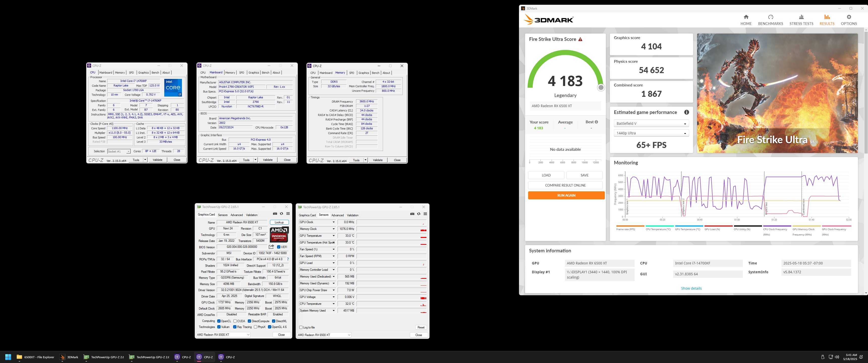Image resolution: width=868 pixels, height=363 pixels.
Task: Open the Battlefield V game dropdown
Action: point(651,124)
